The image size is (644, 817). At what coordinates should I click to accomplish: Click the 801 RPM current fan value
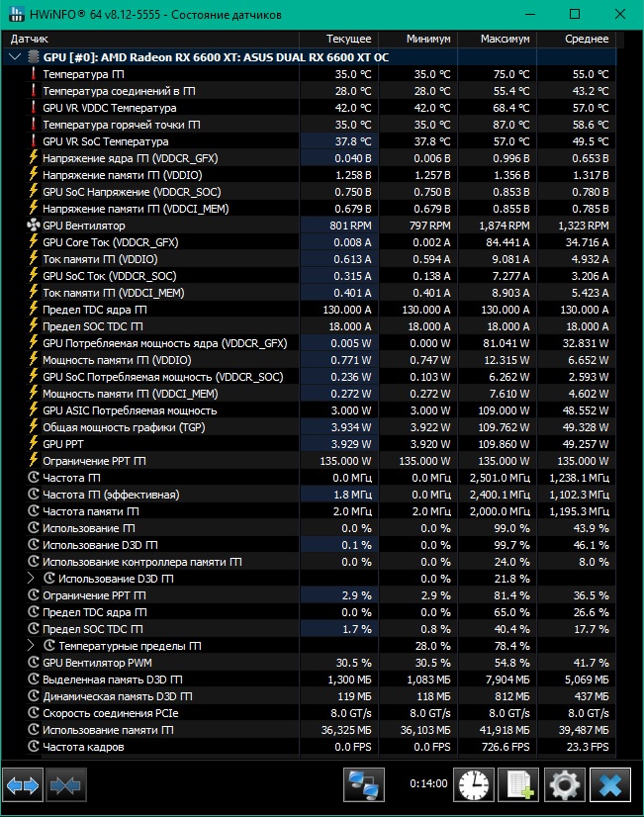coord(350,226)
